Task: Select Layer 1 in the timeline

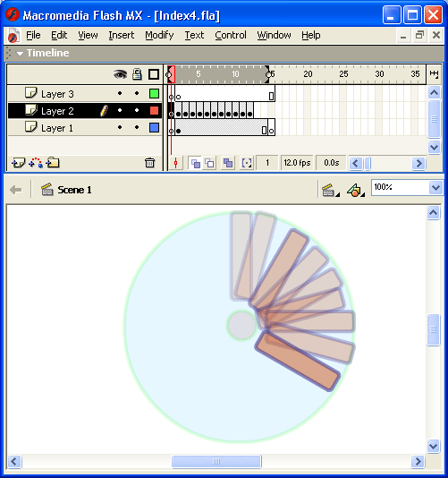Action: click(85, 128)
